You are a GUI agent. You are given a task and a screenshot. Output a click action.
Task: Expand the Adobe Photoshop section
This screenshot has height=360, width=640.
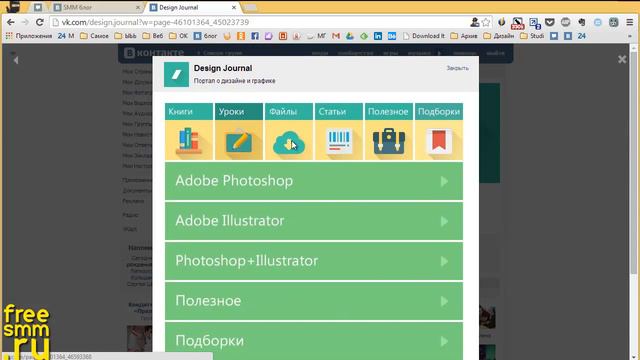tap(314, 181)
